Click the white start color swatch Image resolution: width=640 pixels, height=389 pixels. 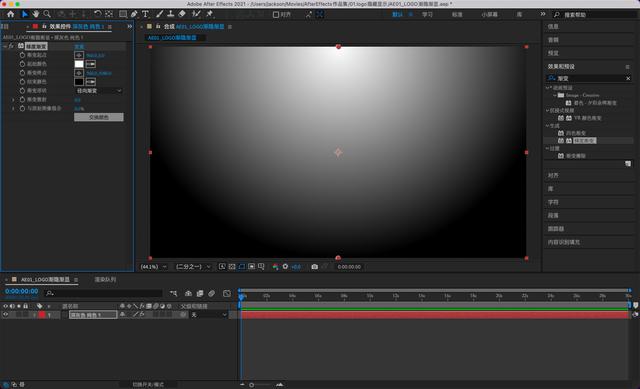79,64
